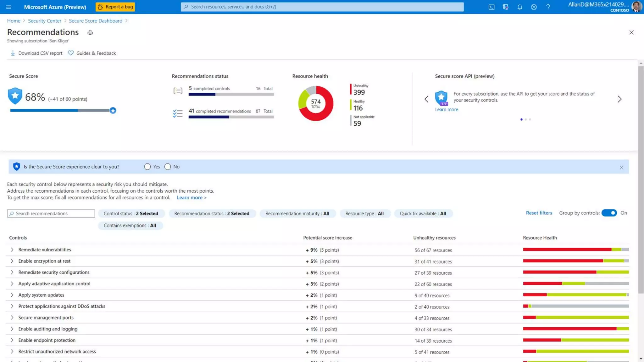
Task: Click Reset filters link
Action: pos(539,213)
